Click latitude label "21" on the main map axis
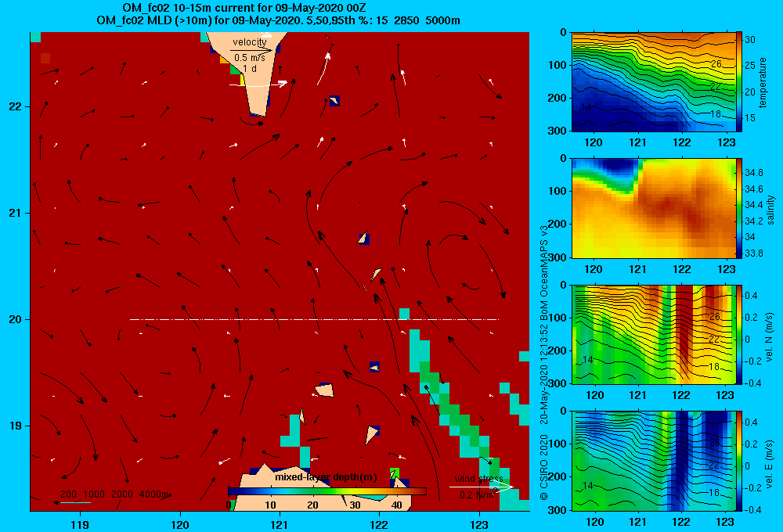The height and width of the screenshot is (532, 783). [x=15, y=213]
